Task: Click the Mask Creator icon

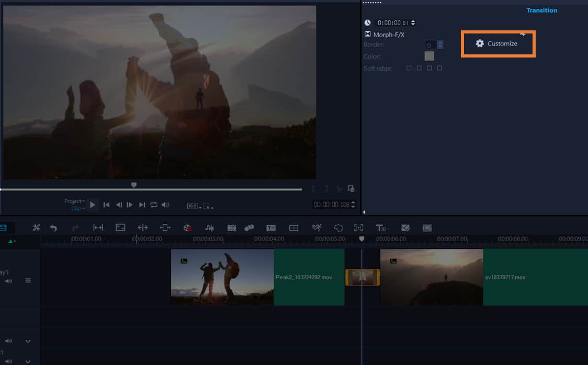Action: (338, 227)
